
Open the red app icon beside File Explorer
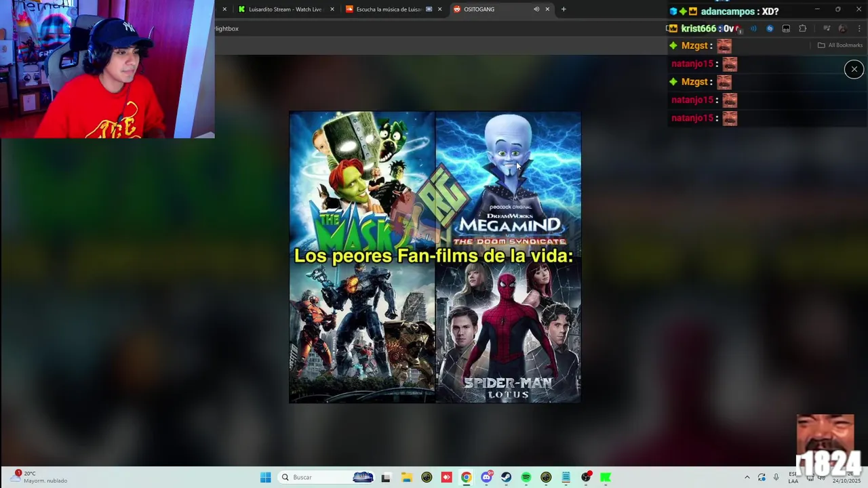[x=446, y=477]
